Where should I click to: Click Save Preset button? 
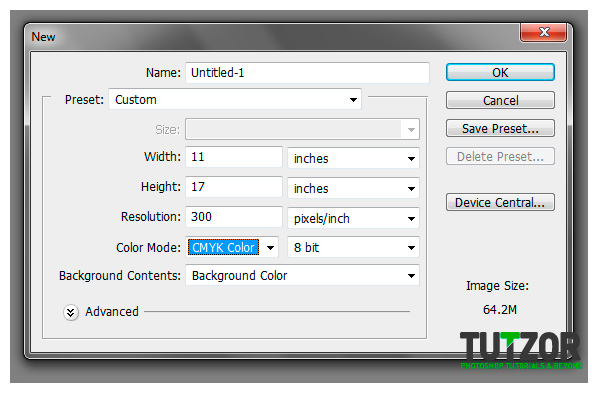(500, 128)
